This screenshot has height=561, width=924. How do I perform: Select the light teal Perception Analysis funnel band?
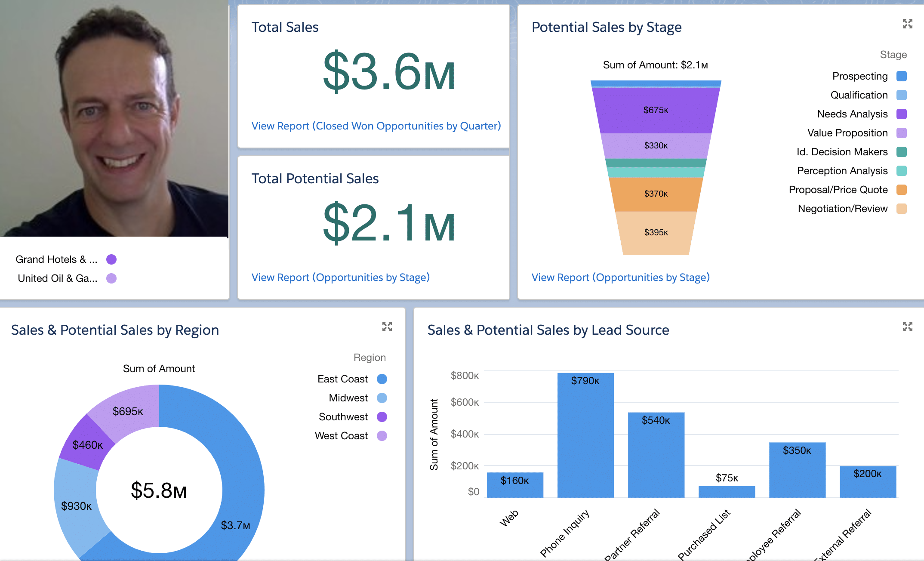tap(656, 173)
